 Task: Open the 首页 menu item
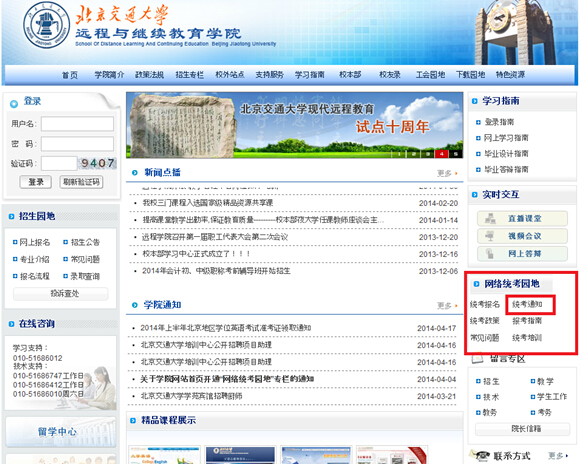(x=70, y=75)
